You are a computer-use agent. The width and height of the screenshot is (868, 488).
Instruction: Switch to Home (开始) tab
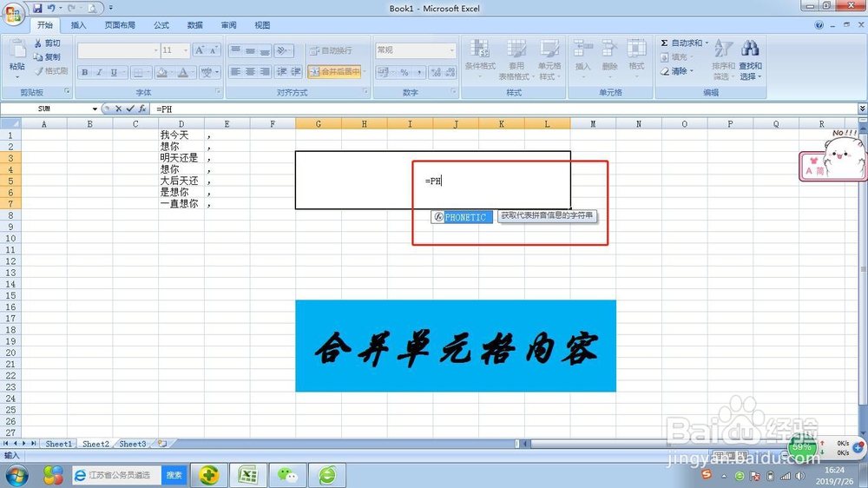coord(45,25)
